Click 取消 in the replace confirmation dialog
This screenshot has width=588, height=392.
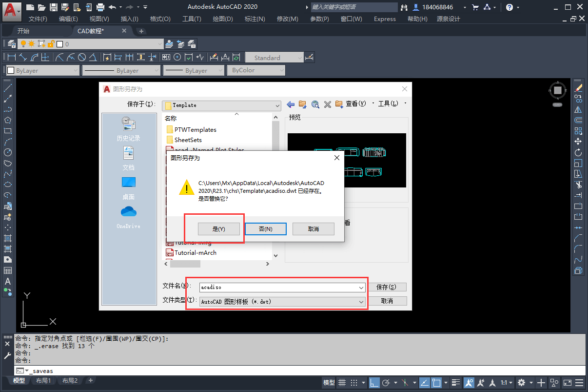(x=313, y=229)
